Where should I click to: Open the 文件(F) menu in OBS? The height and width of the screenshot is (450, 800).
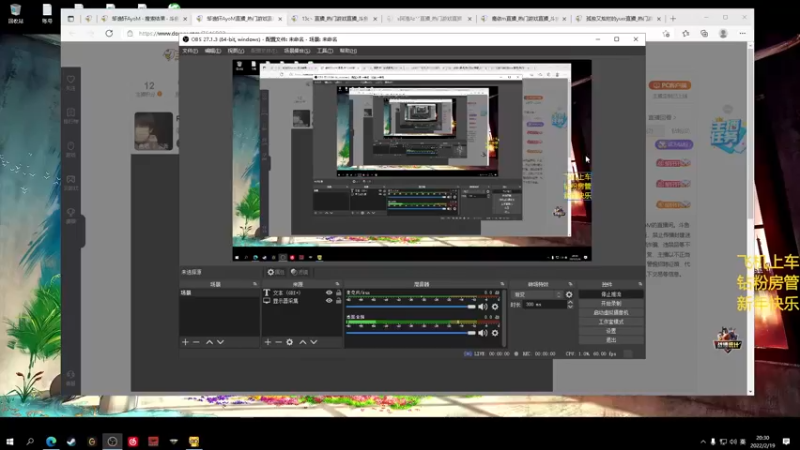coord(190,51)
